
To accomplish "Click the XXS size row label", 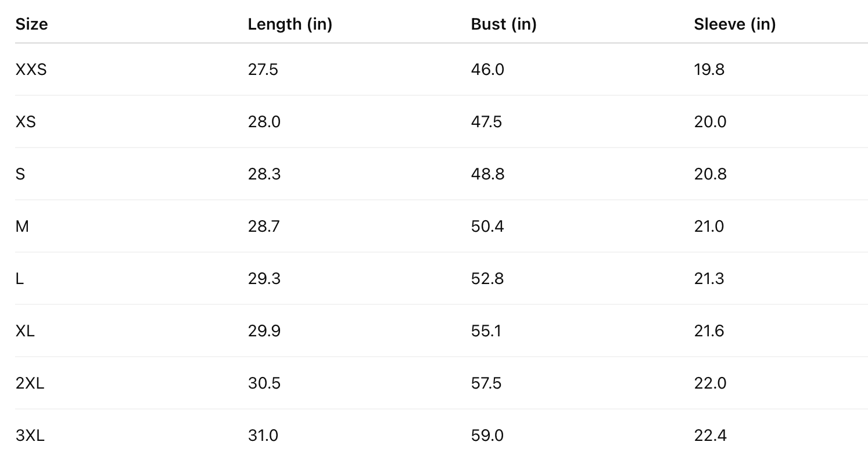I will pyautogui.click(x=31, y=70).
